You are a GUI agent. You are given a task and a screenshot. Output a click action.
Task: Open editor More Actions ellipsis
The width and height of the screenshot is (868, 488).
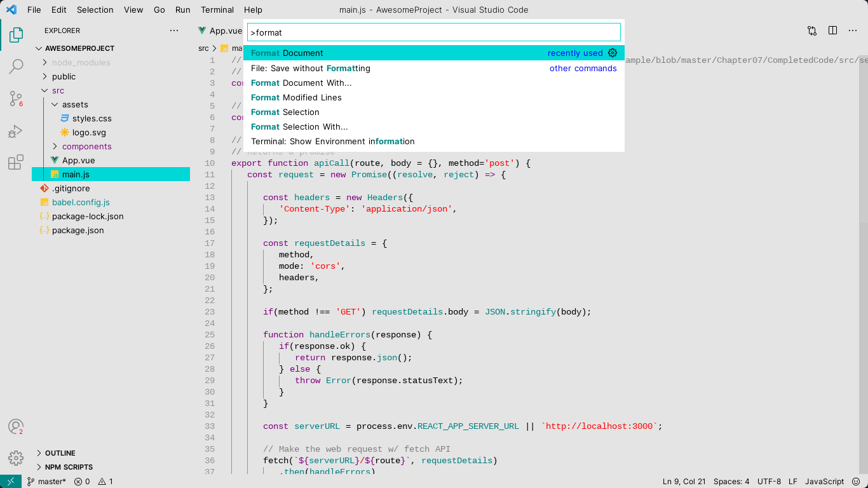pos(853,30)
